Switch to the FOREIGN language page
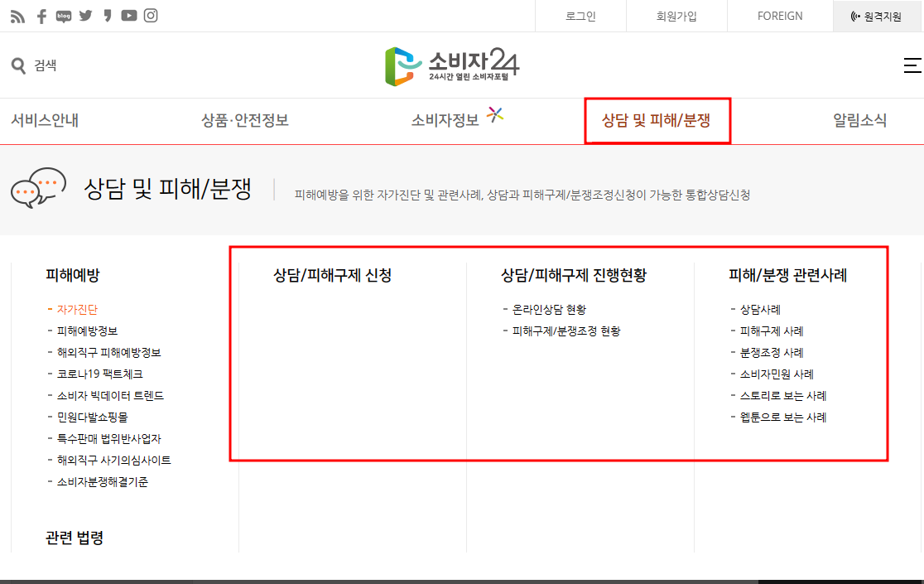Image resolution: width=924 pixels, height=584 pixels. tap(779, 15)
